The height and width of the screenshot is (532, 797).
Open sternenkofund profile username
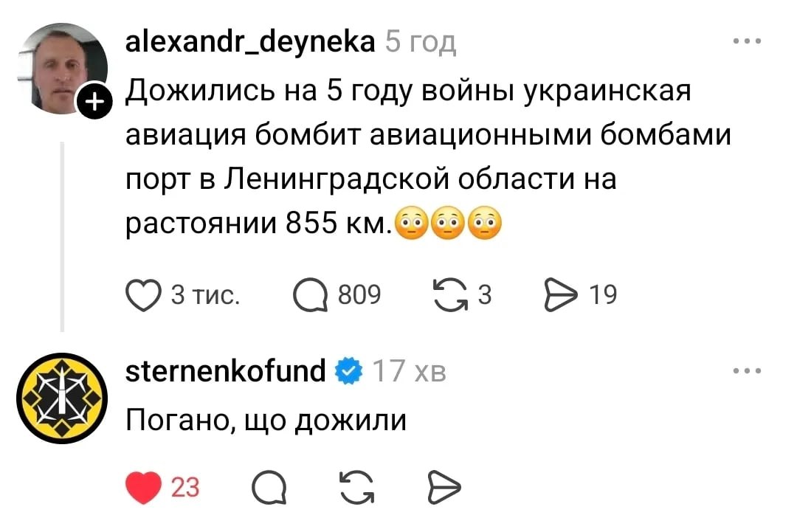[x=225, y=371]
